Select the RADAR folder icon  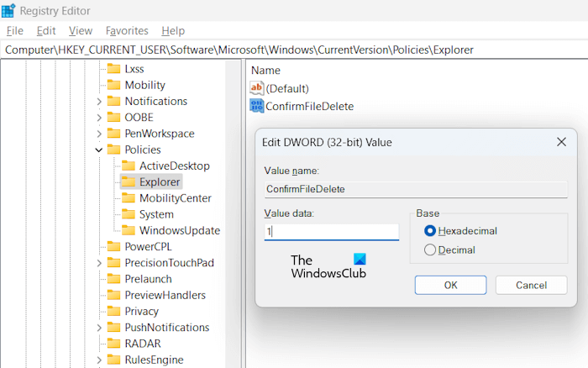coord(114,343)
